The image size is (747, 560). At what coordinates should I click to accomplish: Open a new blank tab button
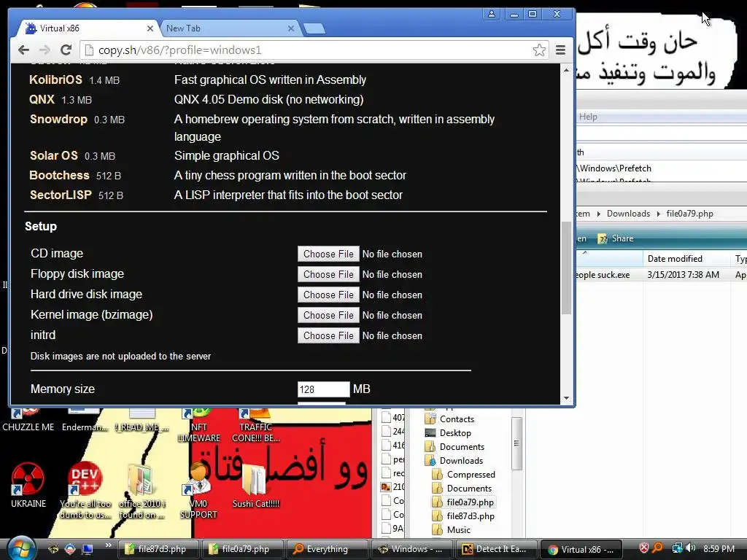click(314, 29)
